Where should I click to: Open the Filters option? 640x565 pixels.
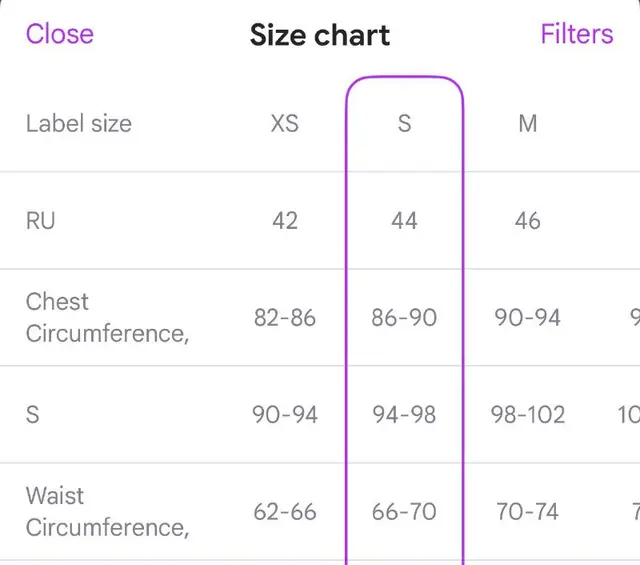tap(577, 34)
